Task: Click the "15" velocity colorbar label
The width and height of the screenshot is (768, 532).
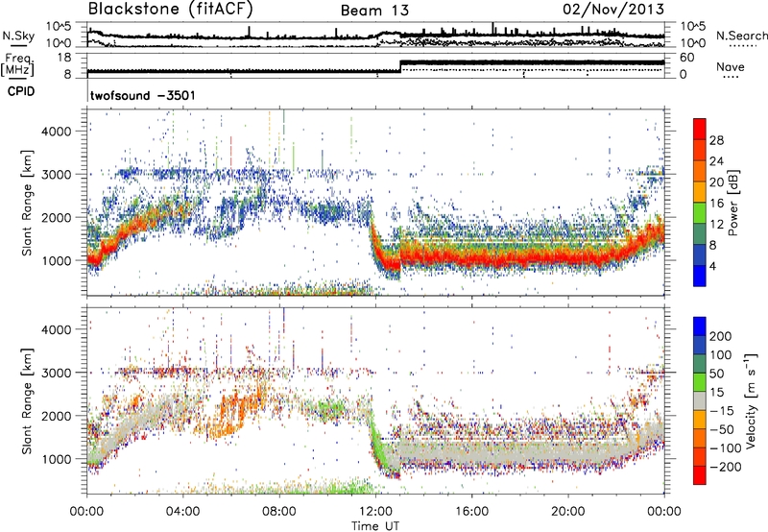Action: pos(716,392)
